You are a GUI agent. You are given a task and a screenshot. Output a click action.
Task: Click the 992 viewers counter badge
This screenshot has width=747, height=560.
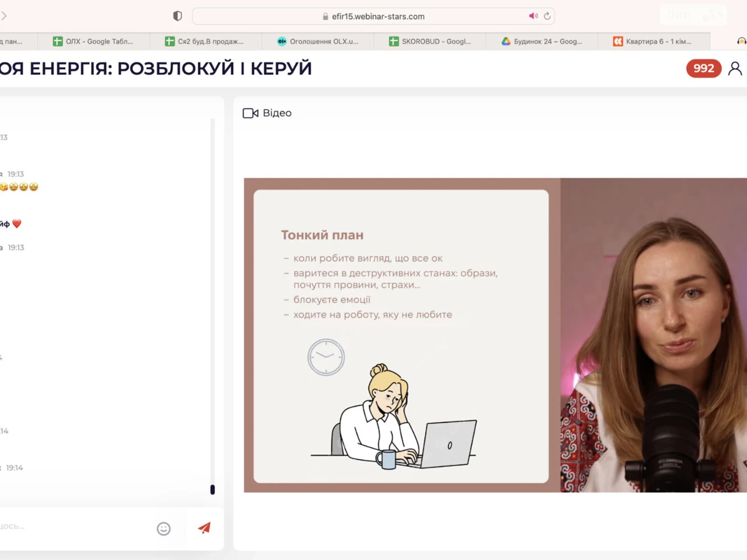(704, 68)
